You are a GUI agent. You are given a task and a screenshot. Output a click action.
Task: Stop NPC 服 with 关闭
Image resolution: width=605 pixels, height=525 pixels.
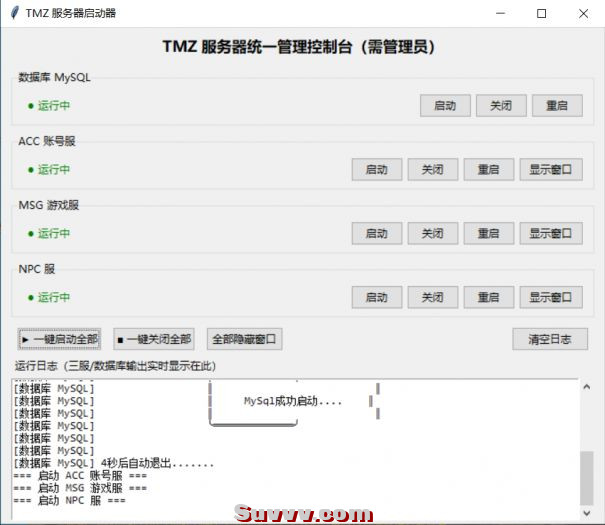(x=433, y=297)
